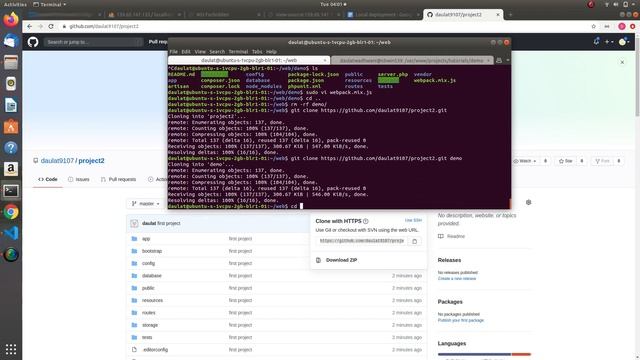
Task: Open the terminal View menu
Action: pos(200,52)
